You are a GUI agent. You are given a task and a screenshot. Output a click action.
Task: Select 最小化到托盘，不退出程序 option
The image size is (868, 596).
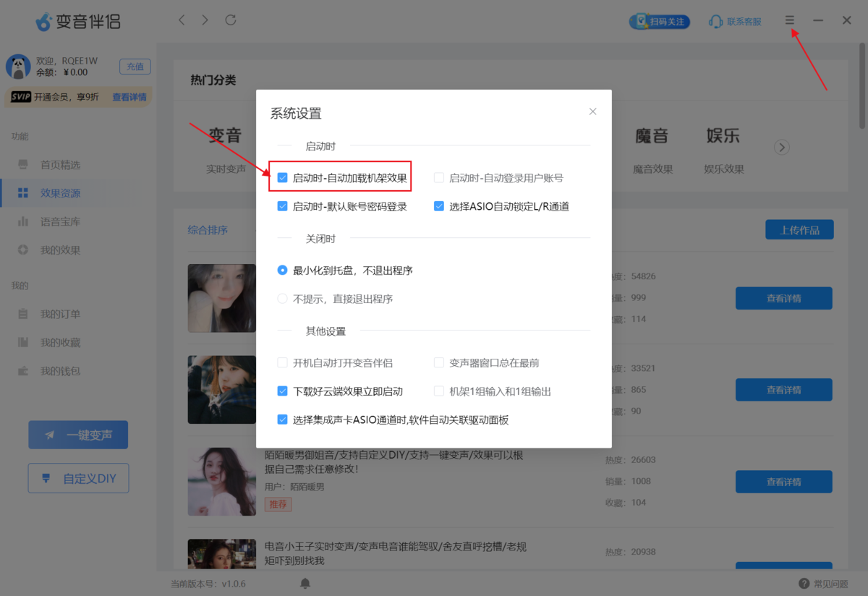click(283, 270)
